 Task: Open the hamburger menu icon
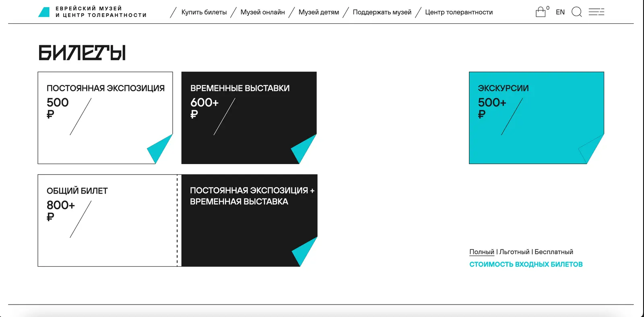click(597, 12)
